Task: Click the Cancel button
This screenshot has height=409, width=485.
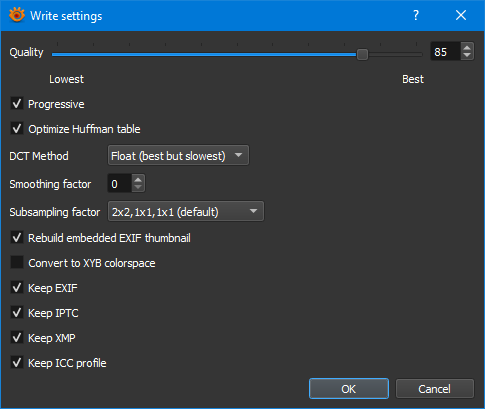Action: click(435, 389)
